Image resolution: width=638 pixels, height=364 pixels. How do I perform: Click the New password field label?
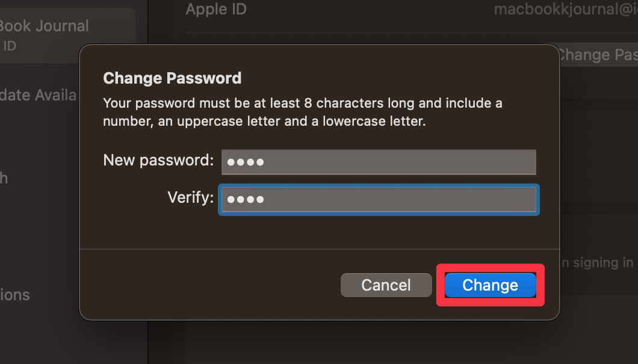coord(158,160)
